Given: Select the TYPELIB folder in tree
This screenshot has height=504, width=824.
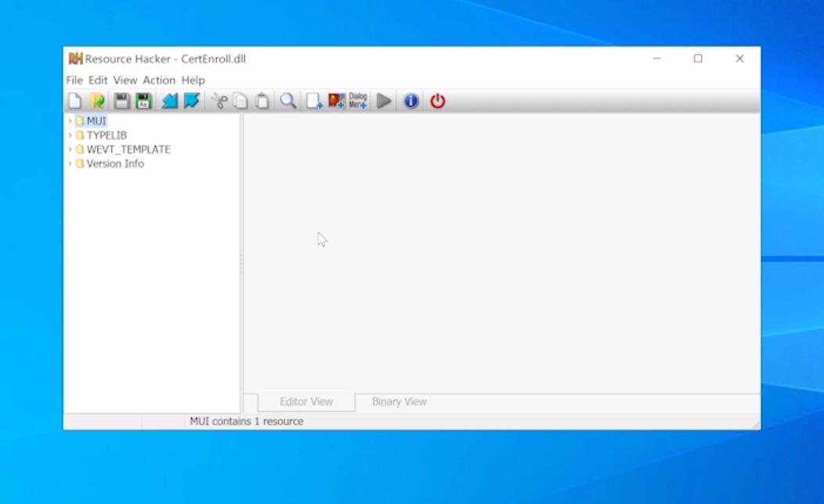Looking at the screenshot, I should (x=101, y=135).
